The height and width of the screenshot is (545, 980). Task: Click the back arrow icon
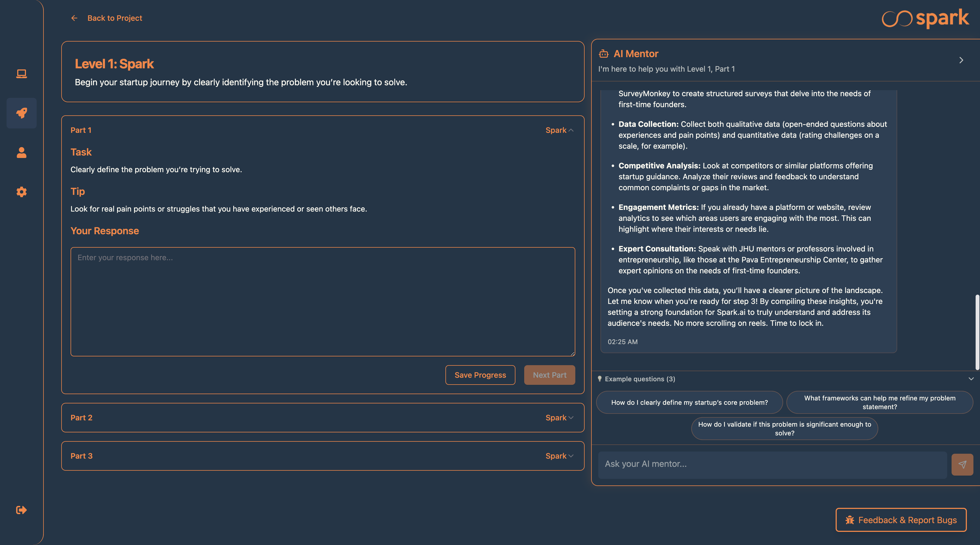pyautogui.click(x=74, y=18)
